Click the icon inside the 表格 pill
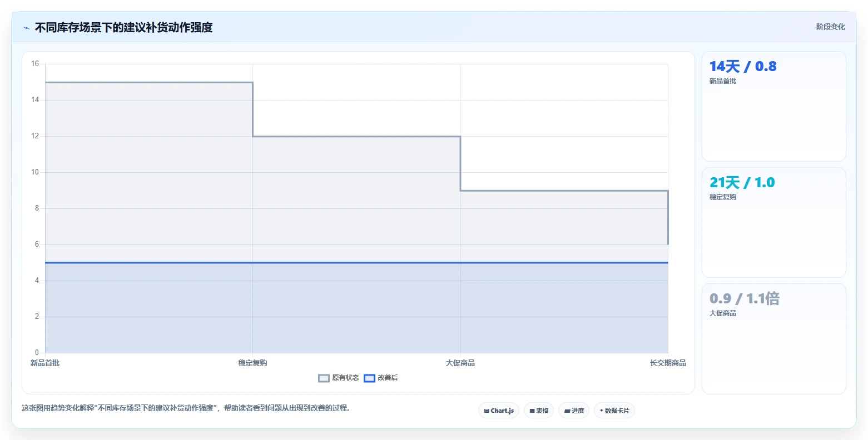The height and width of the screenshot is (440, 868). click(x=532, y=411)
